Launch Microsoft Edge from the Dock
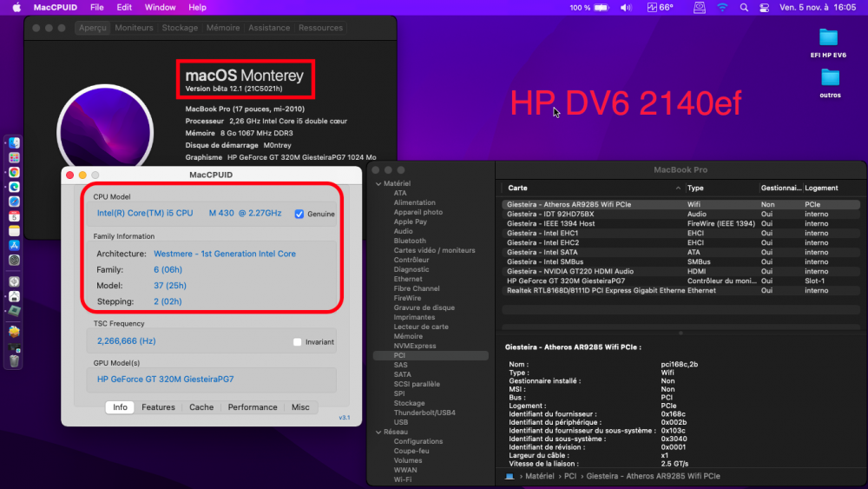This screenshot has height=489, width=868. coord(15,188)
